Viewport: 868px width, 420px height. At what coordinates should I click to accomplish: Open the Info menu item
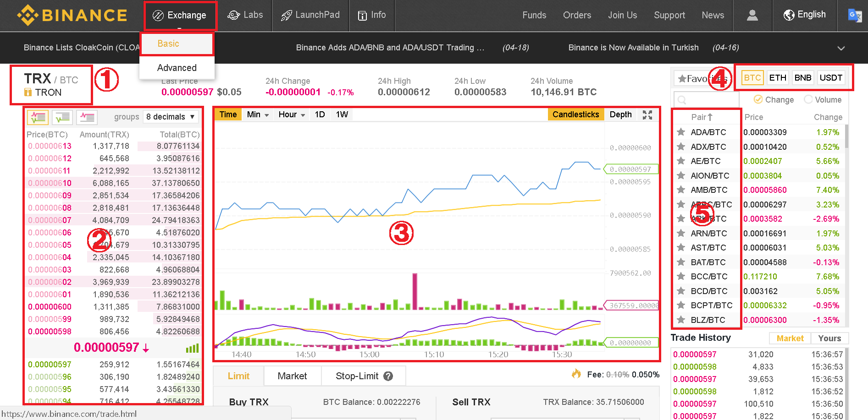click(x=372, y=15)
